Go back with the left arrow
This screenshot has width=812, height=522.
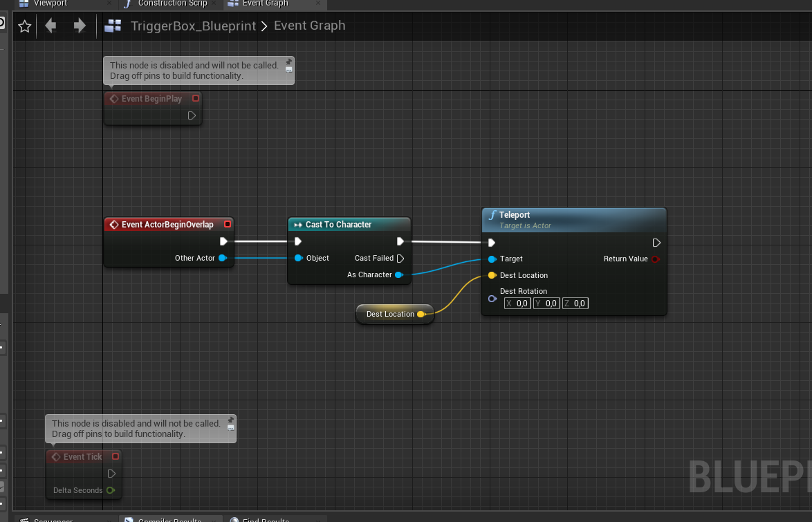click(50, 26)
